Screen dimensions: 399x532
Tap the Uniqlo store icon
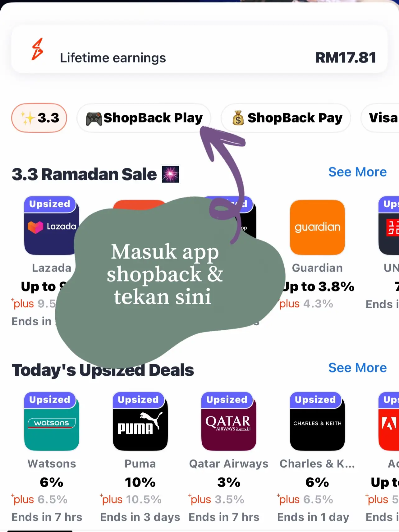pos(389,226)
